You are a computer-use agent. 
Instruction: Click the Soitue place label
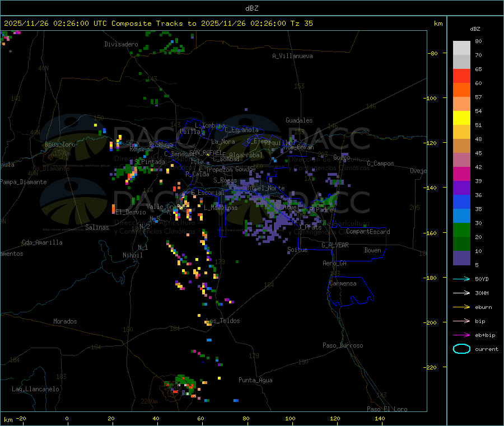[297, 250]
